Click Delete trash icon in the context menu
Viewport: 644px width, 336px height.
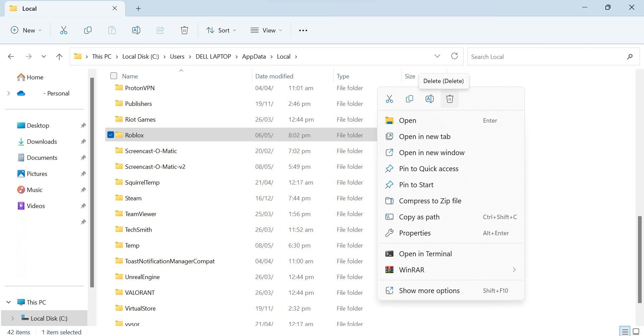click(x=449, y=99)
